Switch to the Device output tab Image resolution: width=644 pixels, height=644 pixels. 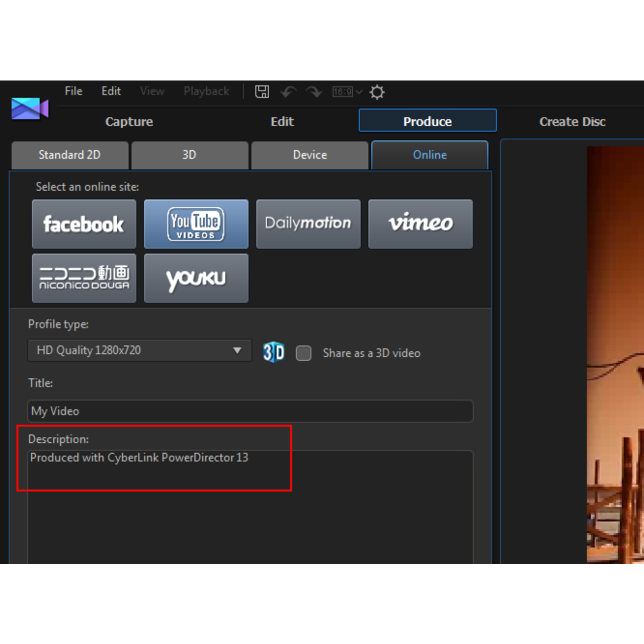click(x=309, y=155)
